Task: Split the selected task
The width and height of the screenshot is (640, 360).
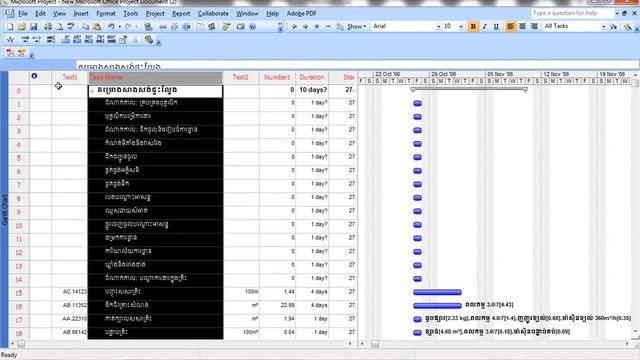Action: pyautogui.click(x=186, y=27)
